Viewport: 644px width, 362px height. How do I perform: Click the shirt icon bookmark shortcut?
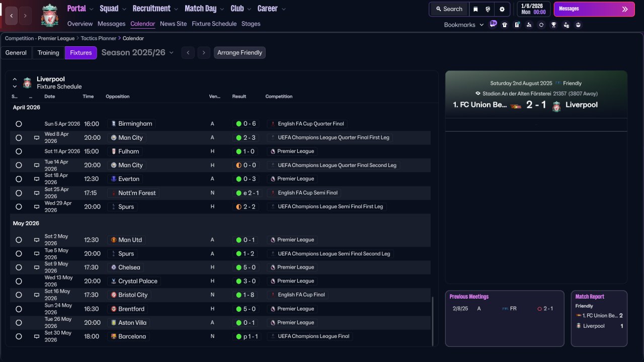(505, 25)
